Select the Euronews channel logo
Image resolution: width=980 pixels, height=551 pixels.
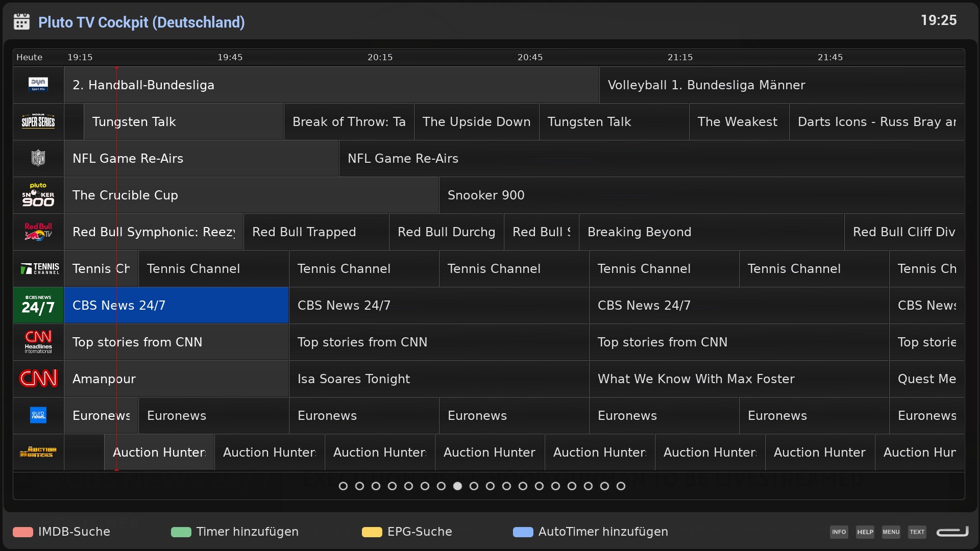click(x=38, y=415)
